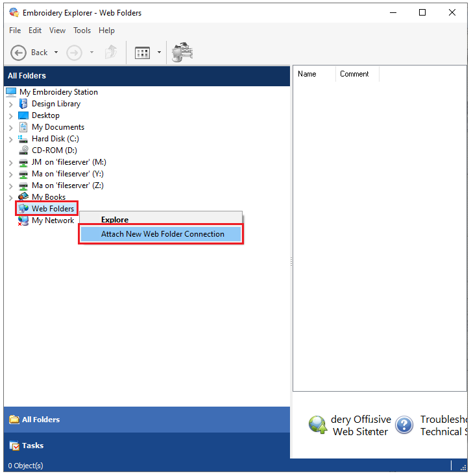The image size is (471, 476).
Task: Switch to the Tasks pane button
Action: coord(147,446)
